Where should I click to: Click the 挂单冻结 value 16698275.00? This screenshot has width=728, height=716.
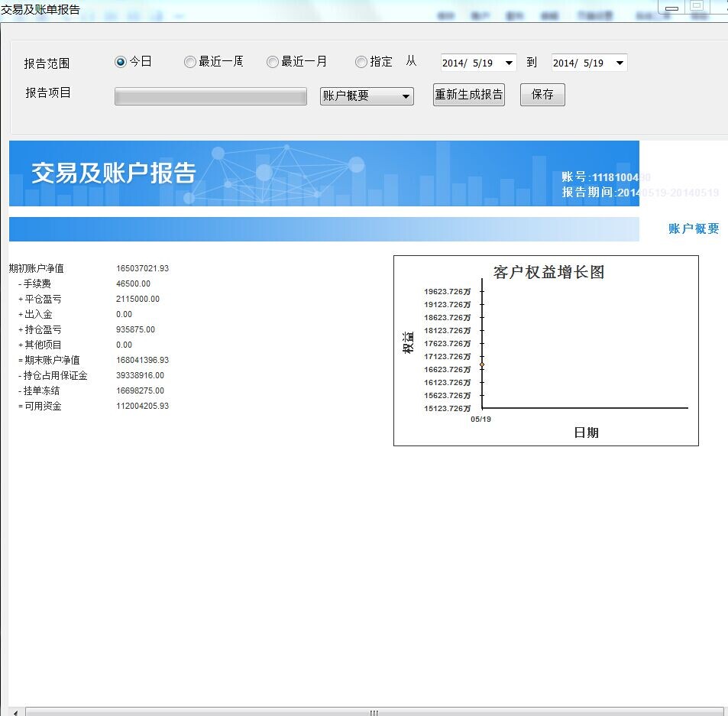tap(141, 390)
